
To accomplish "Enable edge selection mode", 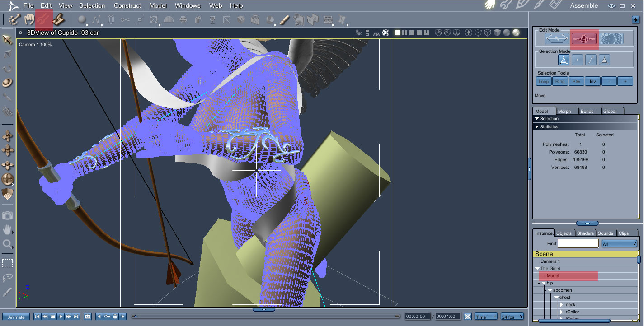I will (x=591, y=60).
